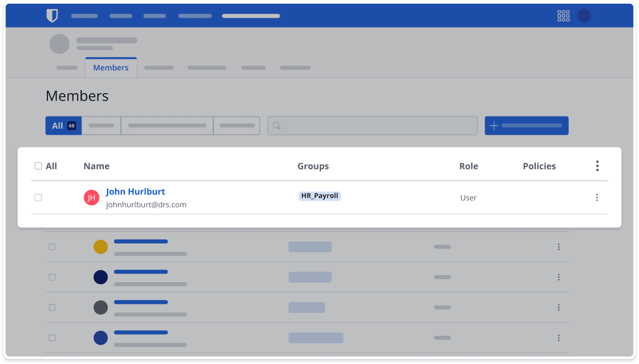The height and width of the screenshot is (364, 639).
Task: Click the plus icon on the blue button
Action: click(494, 126)
